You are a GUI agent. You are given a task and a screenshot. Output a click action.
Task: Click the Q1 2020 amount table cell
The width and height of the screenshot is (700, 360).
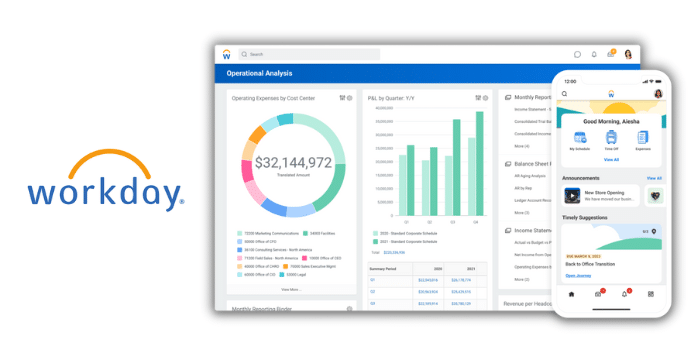pyautogui.click(x=428, y=280)
